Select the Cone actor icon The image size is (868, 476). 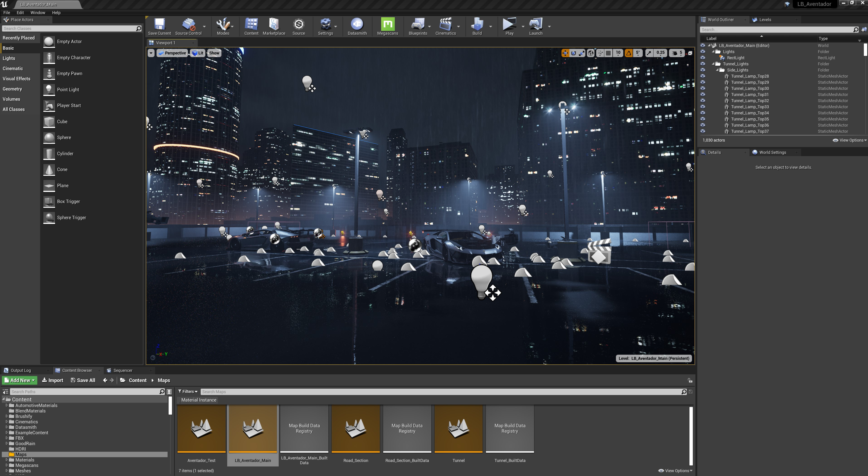point(49,169)
